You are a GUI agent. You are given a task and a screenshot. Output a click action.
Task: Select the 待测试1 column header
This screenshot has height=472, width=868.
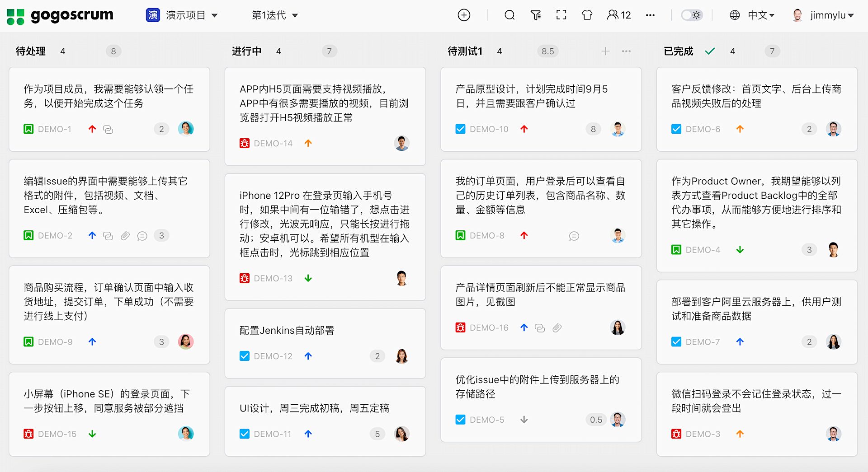tap(465, 51)
